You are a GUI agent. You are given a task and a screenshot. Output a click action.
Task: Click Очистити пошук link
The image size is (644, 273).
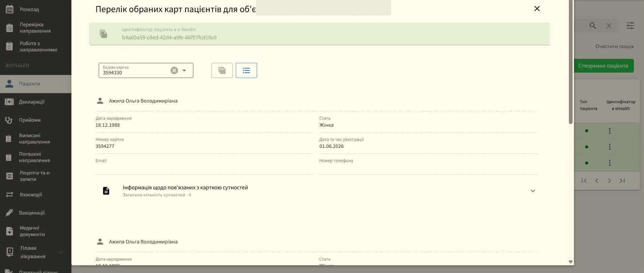coord(614,46)
